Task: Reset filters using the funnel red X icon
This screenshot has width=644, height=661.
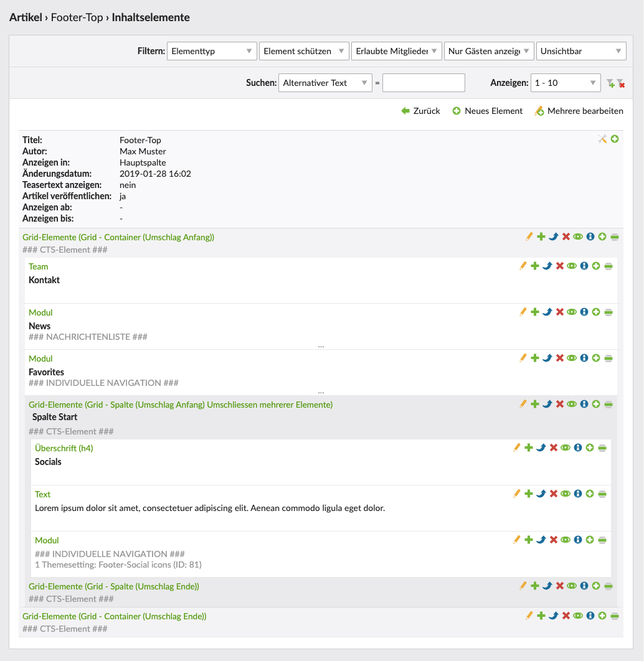Action: click(621, 83)
